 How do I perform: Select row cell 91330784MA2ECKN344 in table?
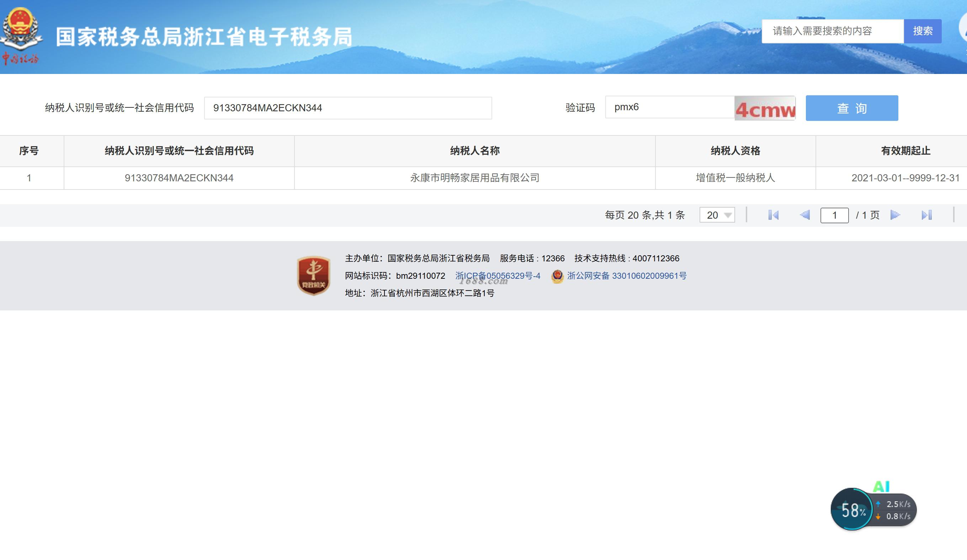tap(179, 178)
